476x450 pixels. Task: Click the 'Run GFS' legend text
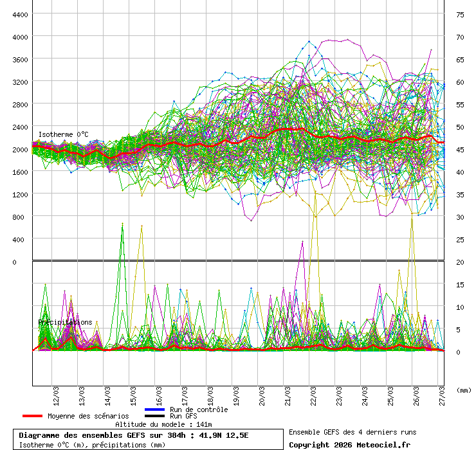point(183,416)
